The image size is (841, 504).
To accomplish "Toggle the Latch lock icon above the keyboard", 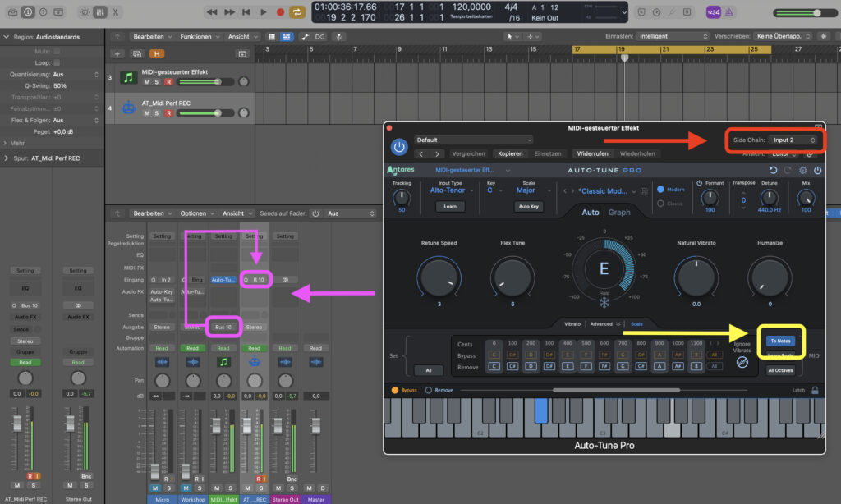I will coord(815,391).
